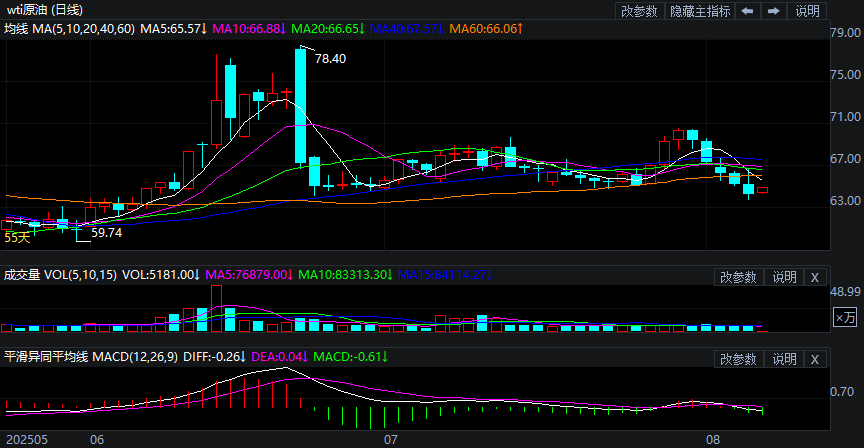864x448 pixels.
Task: Click the DIFF:-0.26 value
Action: [x=214, y=357]
